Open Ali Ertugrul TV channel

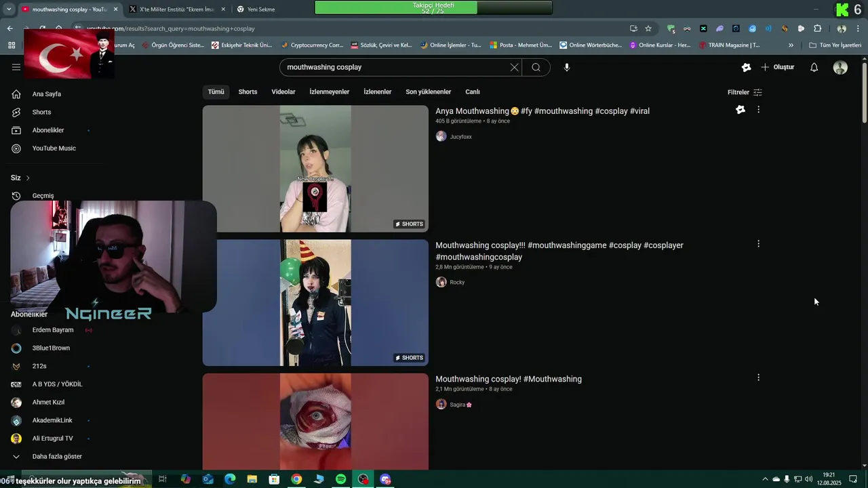click(52, 439)
